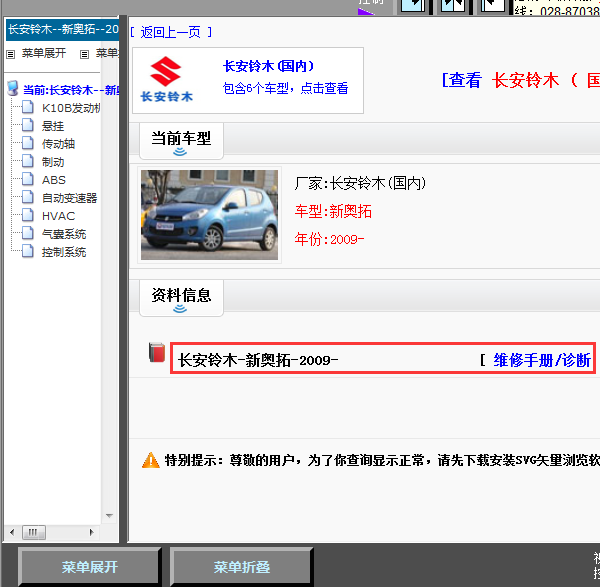Click document icon beside HVAC
This screenshot has width=600, height=587.
28,215
